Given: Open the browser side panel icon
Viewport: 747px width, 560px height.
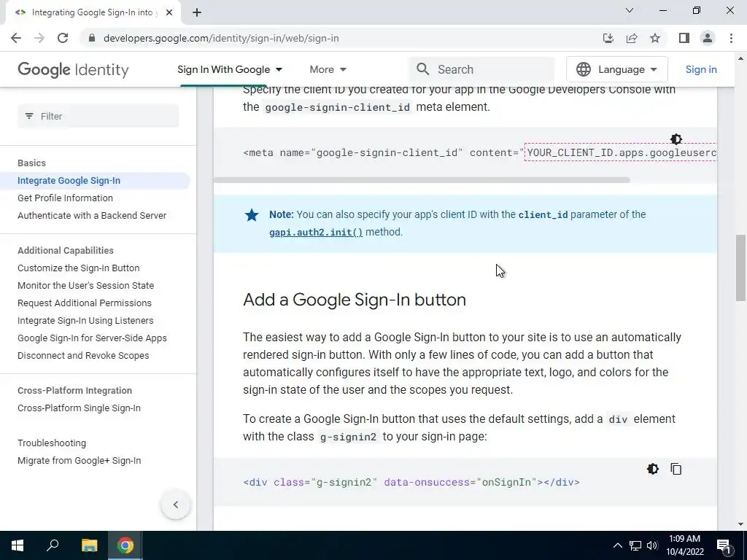Looking at the screenshot, I should click(x=684, y=38).
